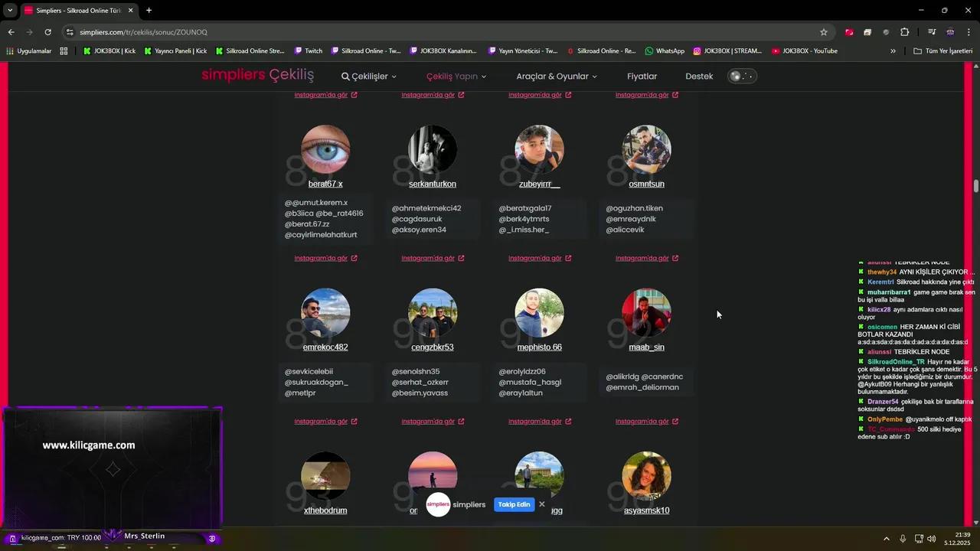
Task: Click Instagram'da gör under osmntsun
Action: pos(647,259)
